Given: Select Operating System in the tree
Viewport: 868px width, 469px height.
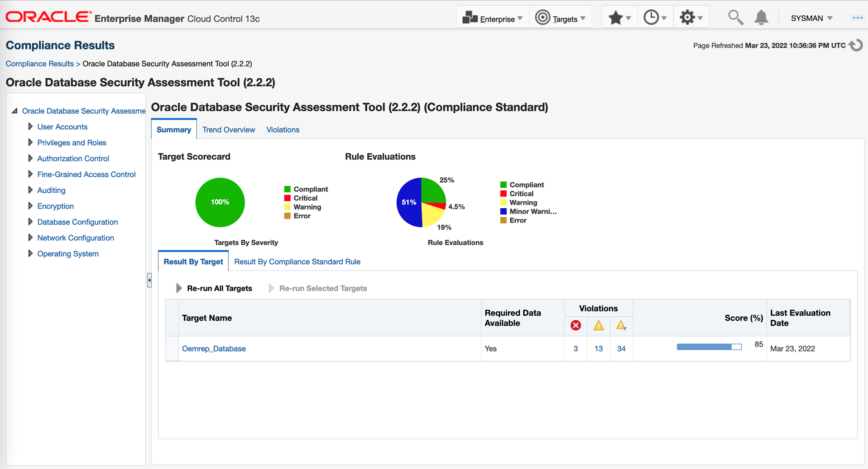Looking at the screenshot, I should 68,254.
